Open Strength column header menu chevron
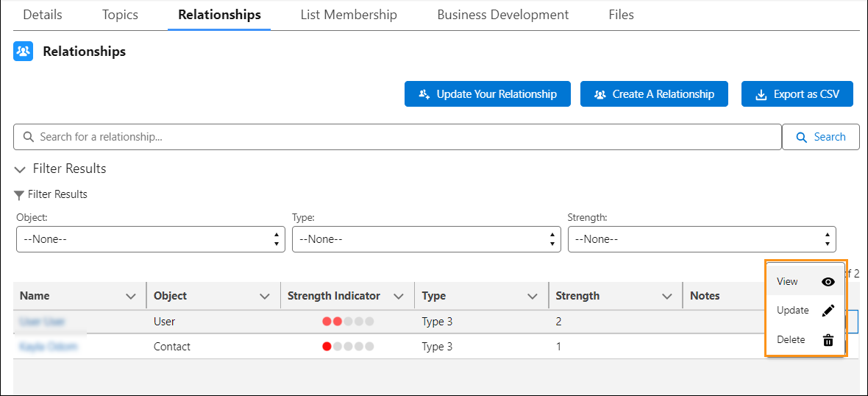The image size is (868, 396). pos(667,297)
